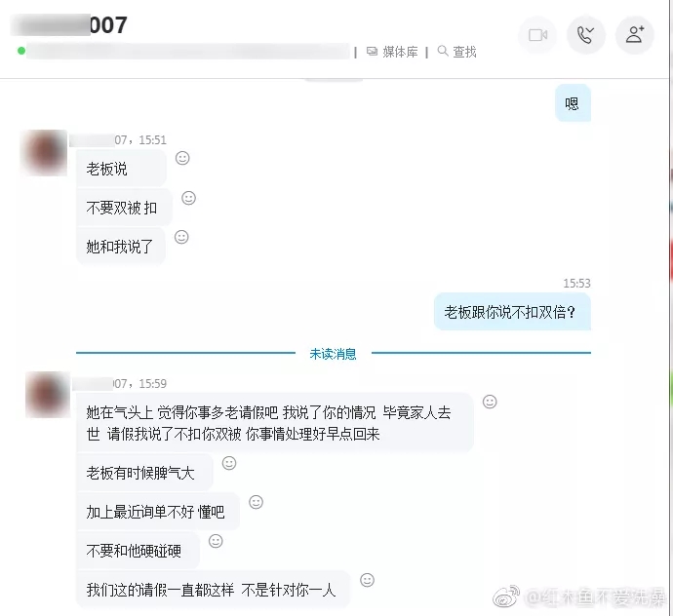React to the 不要和他硬碰硬 message
The image size is (673, 616).
[216, 541]
